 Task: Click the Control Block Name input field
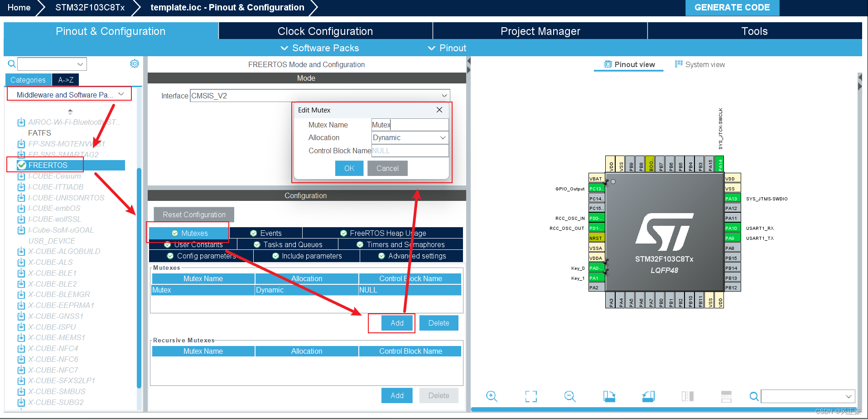[x=410, y=151]
